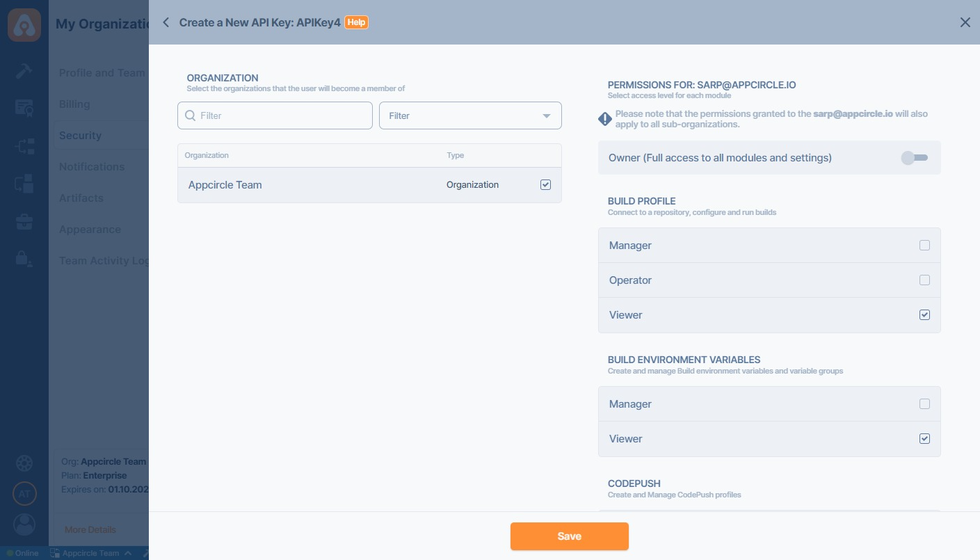Open the organization type Filter dropdown
The image size is (980, 560).
tap(470, 115)
